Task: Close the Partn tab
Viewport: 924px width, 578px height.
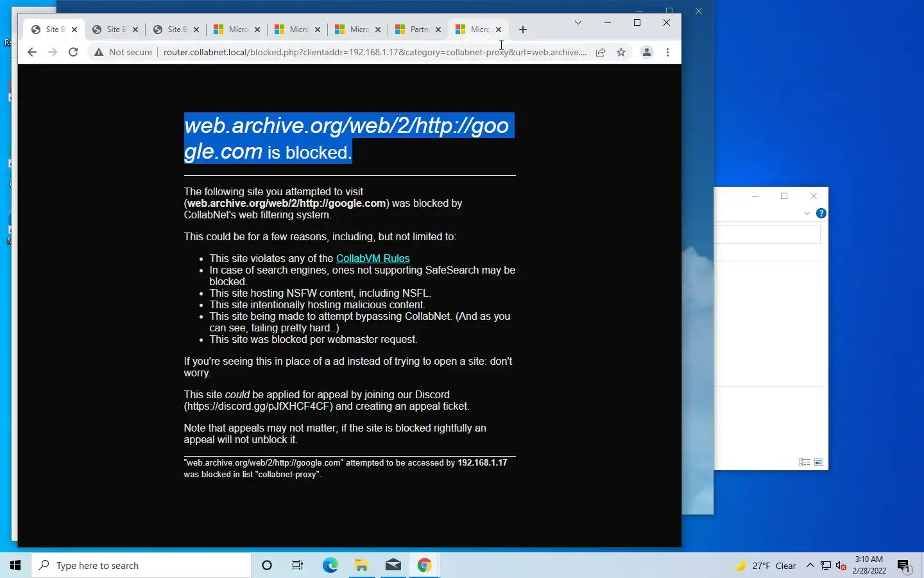Action: click(x=438, y=30)
